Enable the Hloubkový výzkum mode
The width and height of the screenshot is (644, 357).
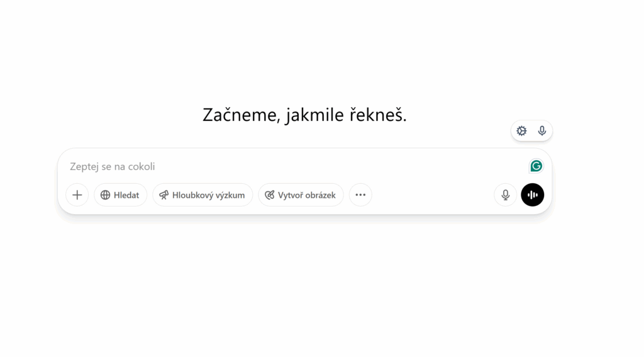[203, 195]
